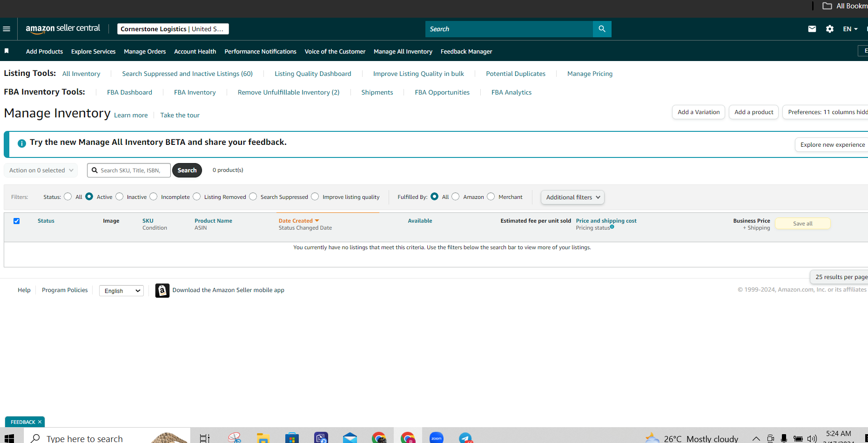Click the info icon in BETA banner
Viewport: 868px width, 443px height.
point(21,143)
